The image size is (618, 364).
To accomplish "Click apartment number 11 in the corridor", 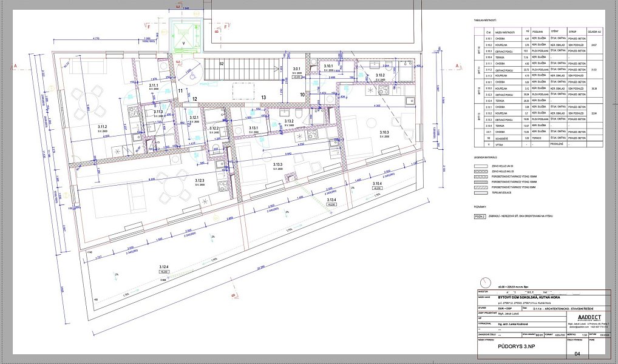I will click(x=180, y=90).
